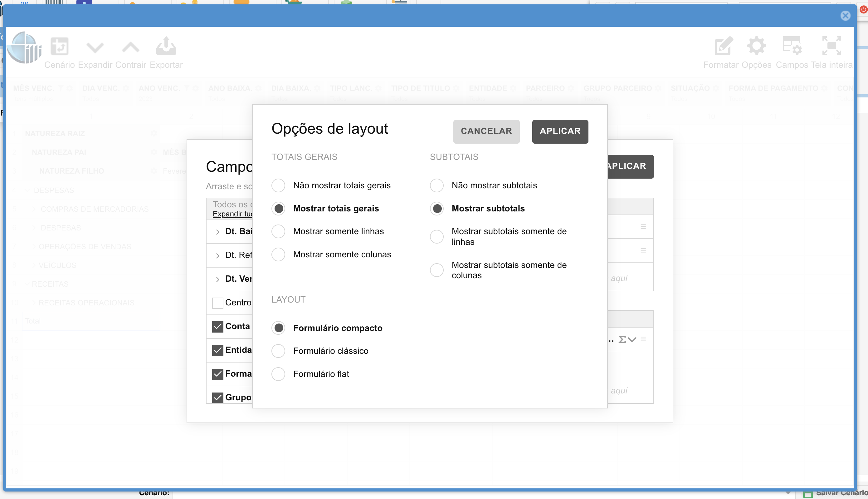Select Formulário flat layout option
This screenshot has height=499, width=868.
tap(278, 374)
